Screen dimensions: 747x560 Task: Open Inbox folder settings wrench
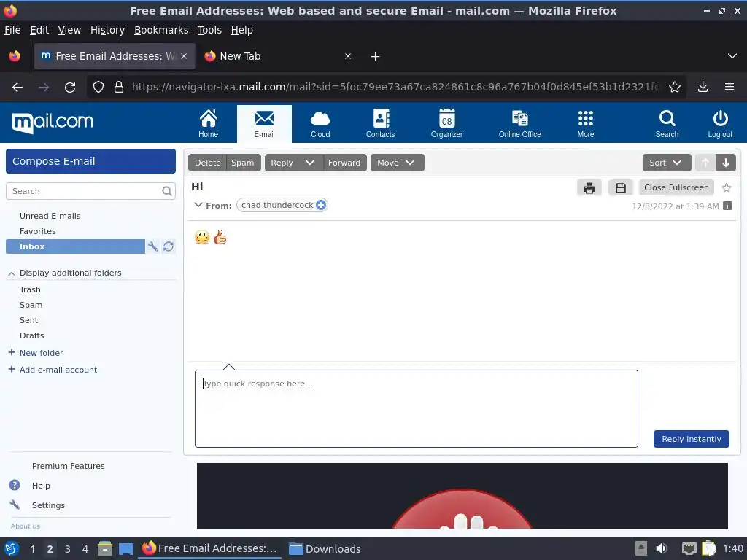pyautogui.click(x=153, y=246)
